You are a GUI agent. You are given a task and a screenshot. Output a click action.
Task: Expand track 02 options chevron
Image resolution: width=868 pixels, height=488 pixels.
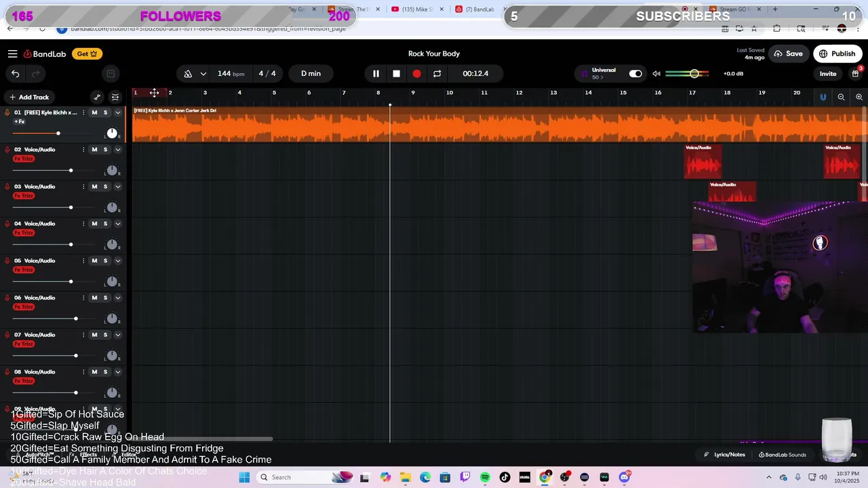point(117,150)
